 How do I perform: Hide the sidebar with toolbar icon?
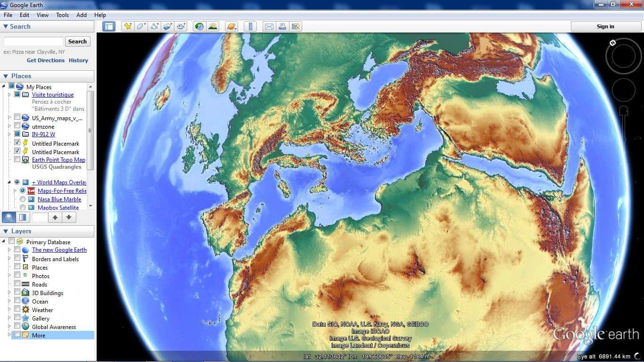coord(109,26)
